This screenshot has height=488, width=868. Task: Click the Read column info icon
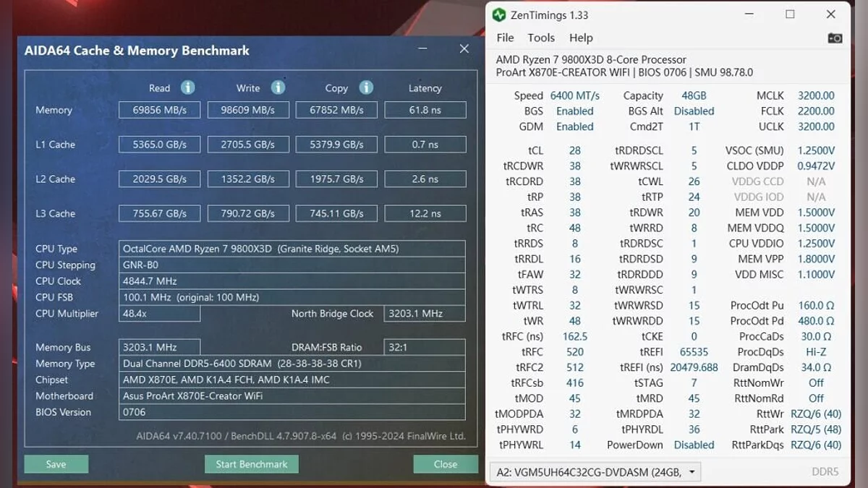point(188,87)
